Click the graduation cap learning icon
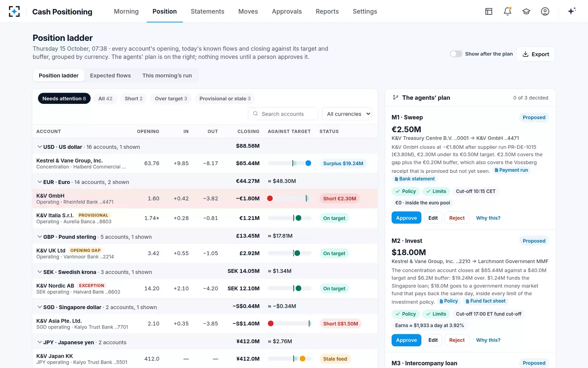Image resolution: width=588 pixels, height=368 pixels. pos(526,11)
